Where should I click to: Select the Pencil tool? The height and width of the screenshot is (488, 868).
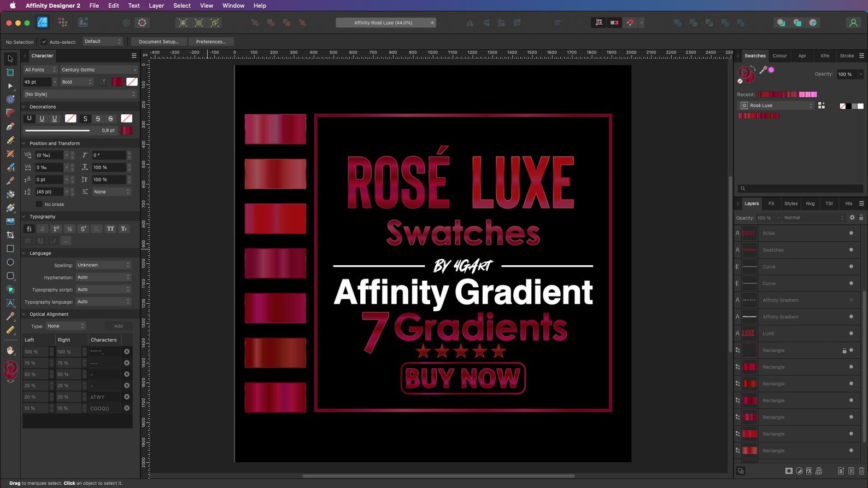coord(10,140)
